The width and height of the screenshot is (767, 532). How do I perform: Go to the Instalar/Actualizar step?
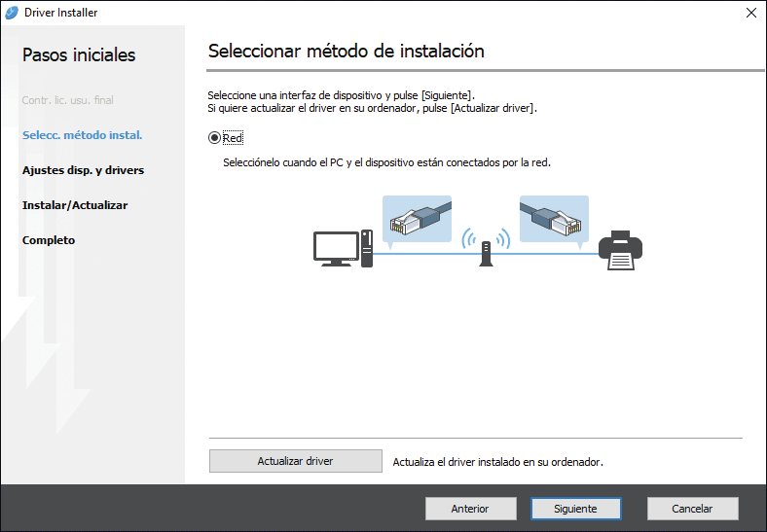point(75,205)
